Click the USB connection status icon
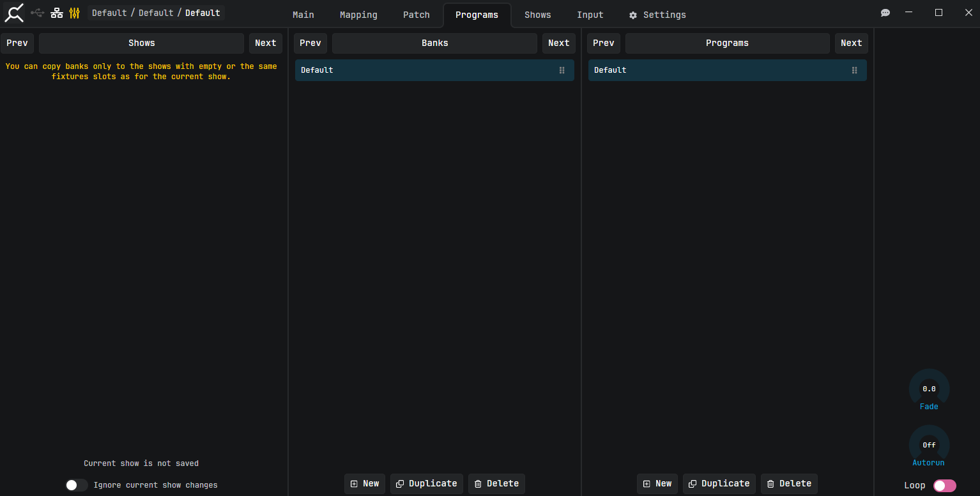Screen dimensions: 980x496 click(x=38, y=13)
